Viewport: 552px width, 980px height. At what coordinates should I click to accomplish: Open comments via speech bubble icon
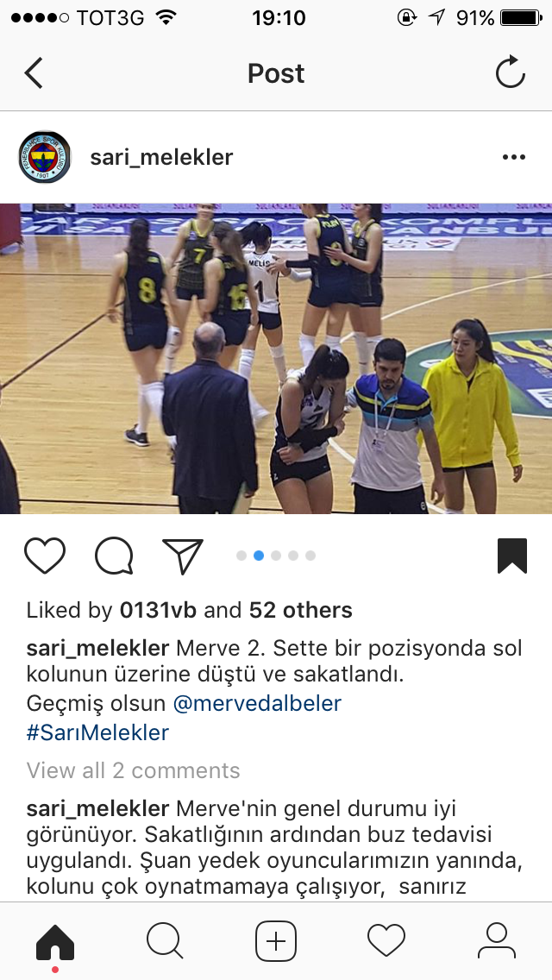coord(115,555)
